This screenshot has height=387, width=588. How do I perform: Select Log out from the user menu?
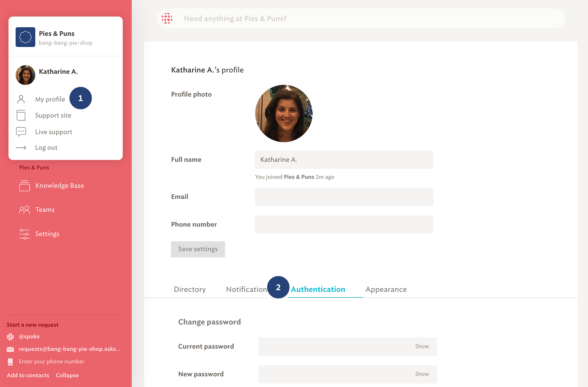point(46,148)
